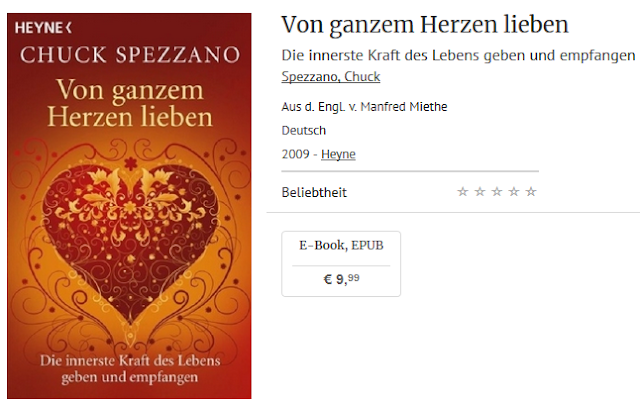Image resolution: width=640 pixels, height=406 pixels.
Task: Open author link Spezzano, Chuck
Action: coord(331,77)
